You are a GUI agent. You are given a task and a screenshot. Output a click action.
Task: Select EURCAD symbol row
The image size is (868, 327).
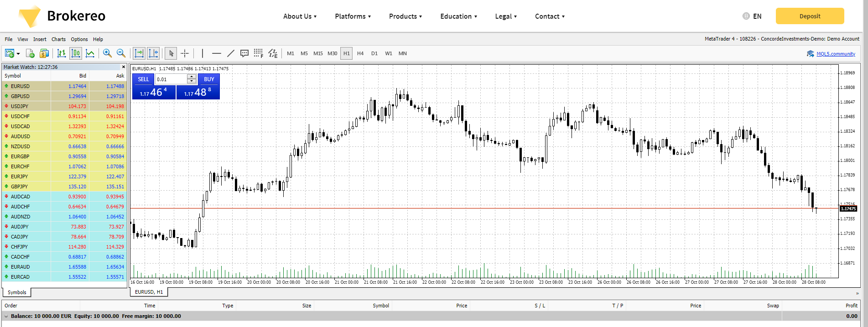[64, 277]
